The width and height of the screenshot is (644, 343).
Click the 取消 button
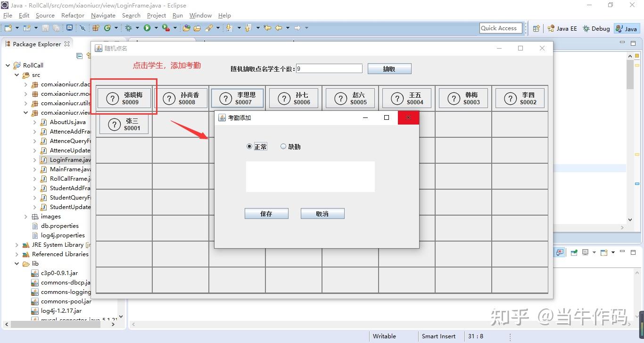[322, 214]
